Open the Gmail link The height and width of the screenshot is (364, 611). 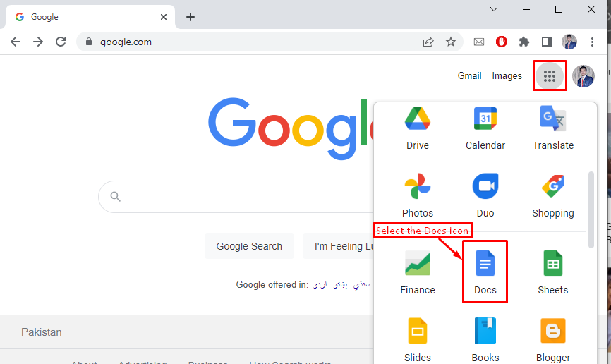tap(469, 75)
